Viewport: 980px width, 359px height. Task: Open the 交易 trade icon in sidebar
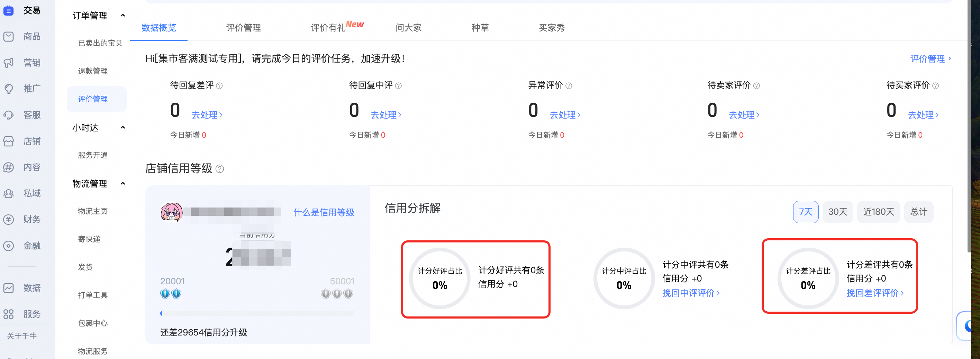pos(8,11)
